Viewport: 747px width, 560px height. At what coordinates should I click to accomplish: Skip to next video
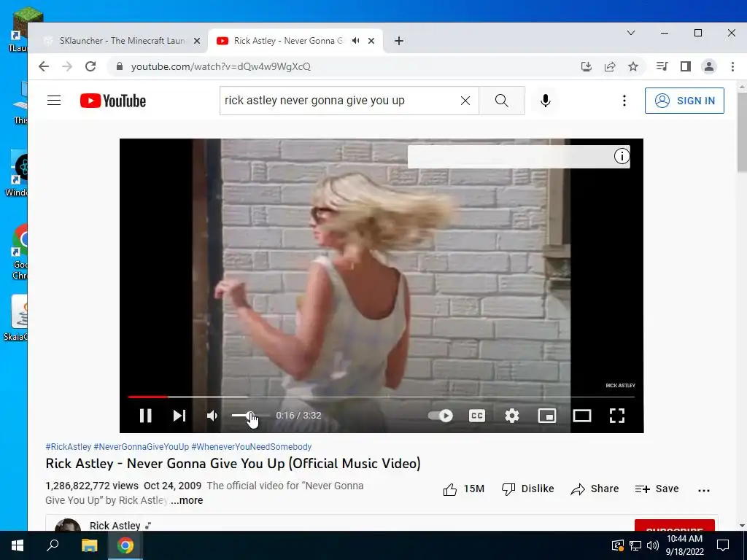179,416
